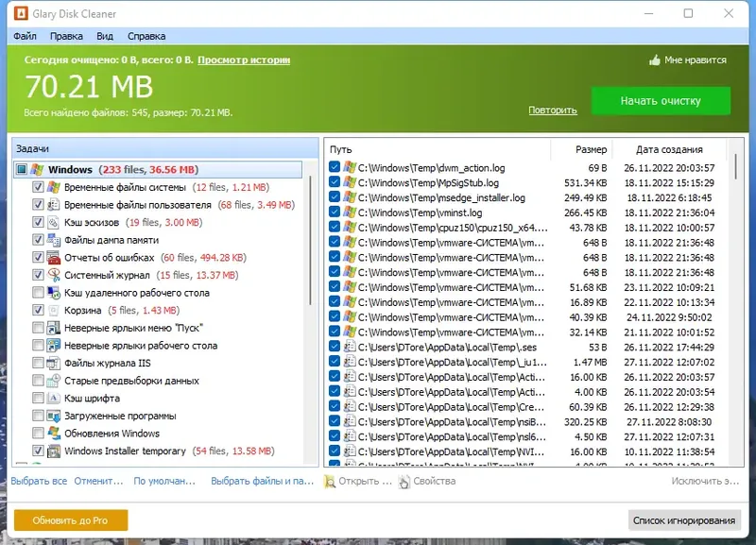Screen dimensions: 756x545
Task: Click the Файлы дампа памяти icon
Action: pos(54,240)
